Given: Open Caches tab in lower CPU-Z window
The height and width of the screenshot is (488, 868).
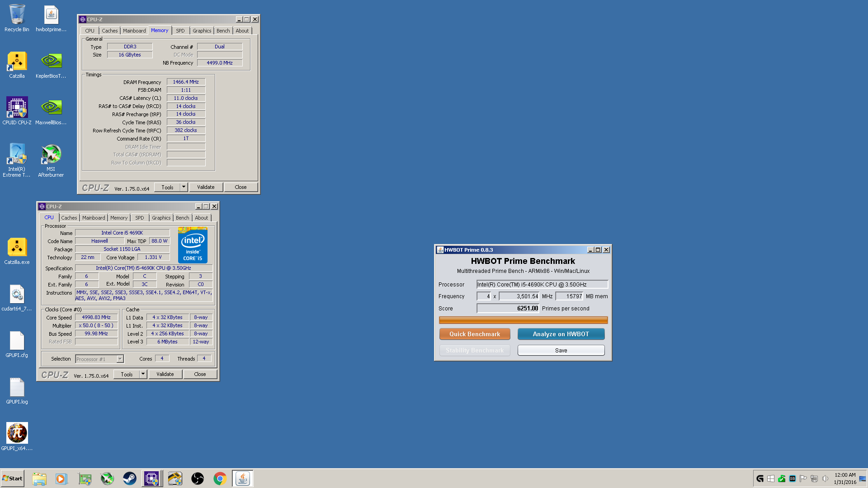Looking at the screenshot, I should [69, 218].
